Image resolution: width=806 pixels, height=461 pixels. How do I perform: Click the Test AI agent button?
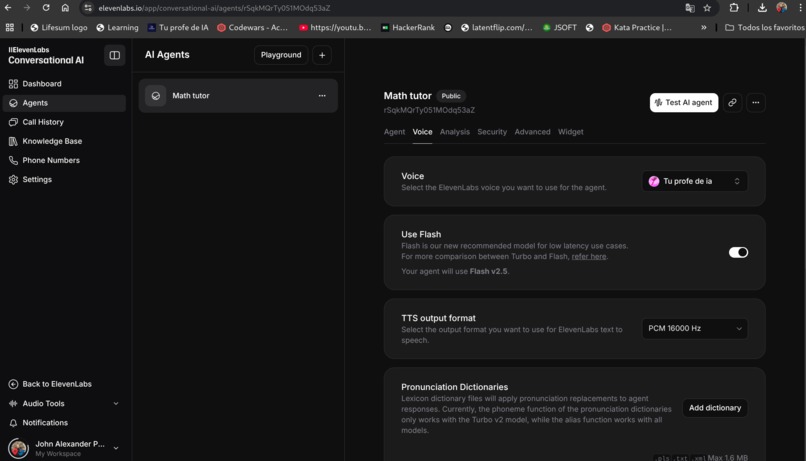pos(684,103)
